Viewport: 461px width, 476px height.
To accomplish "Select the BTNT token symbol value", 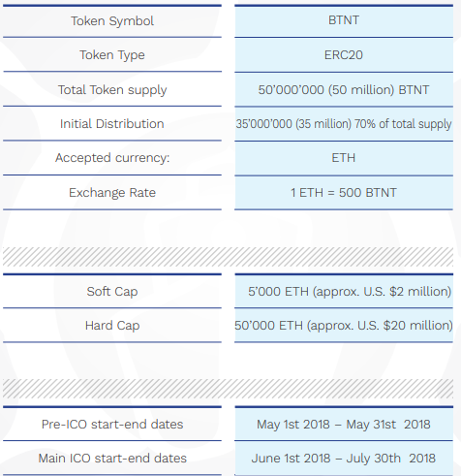I will [x=344, y=20].
